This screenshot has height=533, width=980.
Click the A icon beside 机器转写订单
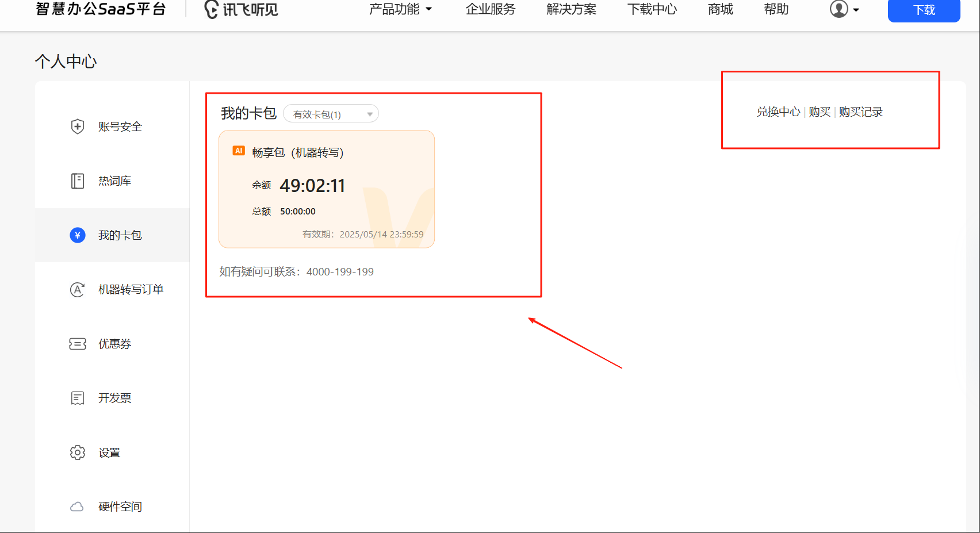pyautogui.click(x=78, y=289)
